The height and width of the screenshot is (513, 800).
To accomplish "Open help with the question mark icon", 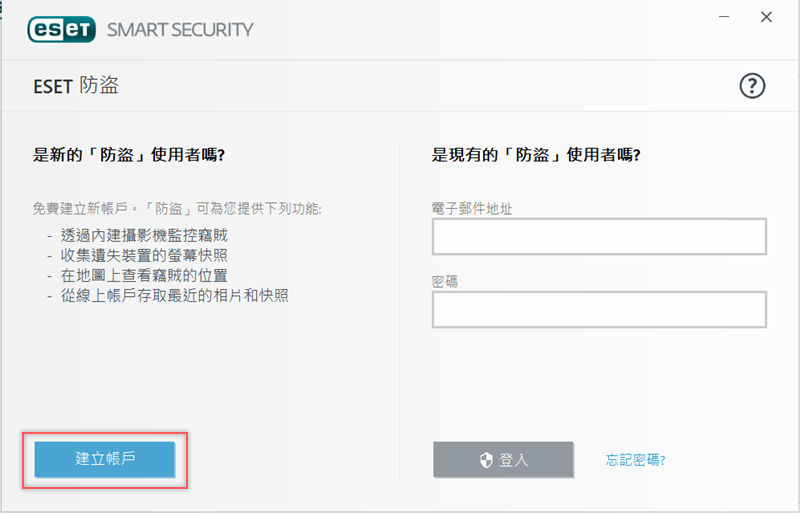I will pos(752,86).
